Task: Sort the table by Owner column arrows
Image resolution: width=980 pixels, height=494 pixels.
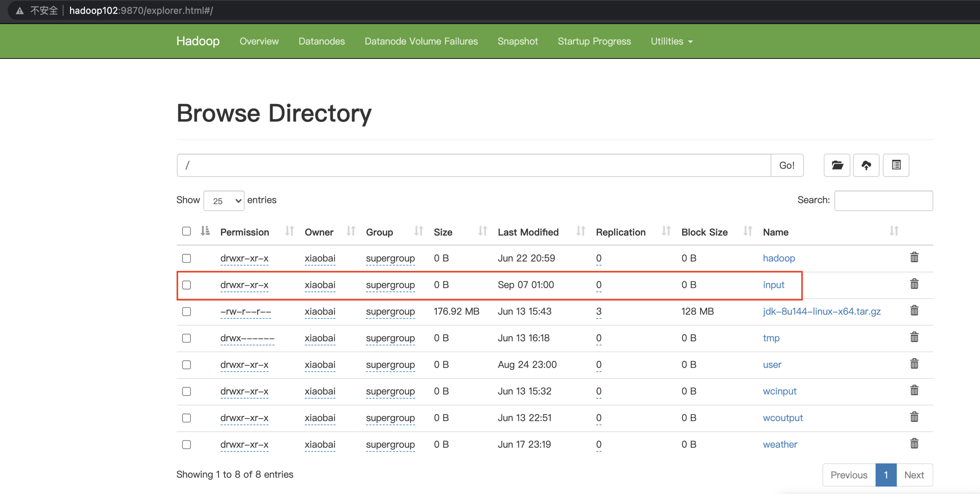Action: (351, 231)
